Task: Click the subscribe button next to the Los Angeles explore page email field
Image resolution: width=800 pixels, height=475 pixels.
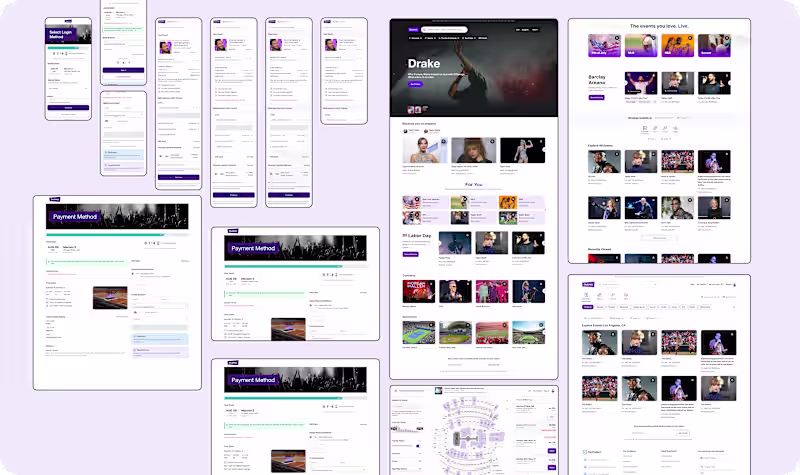Action: pos(683,433)
